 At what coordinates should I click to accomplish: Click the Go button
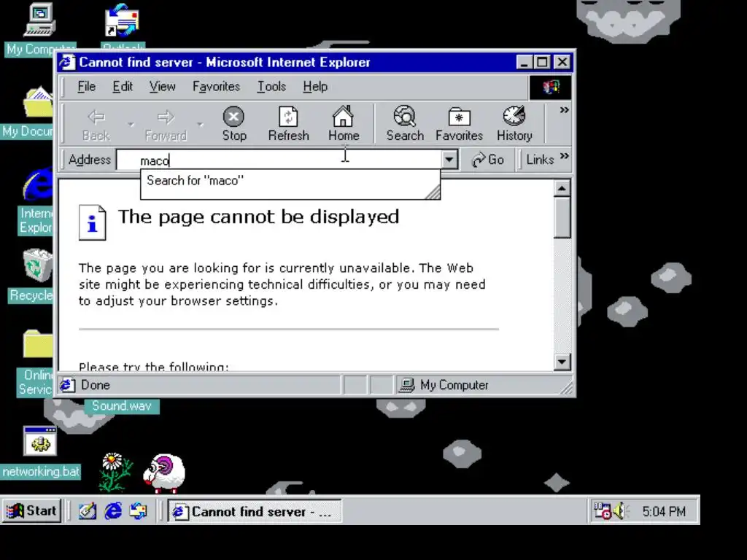click(x=487, y=160)
